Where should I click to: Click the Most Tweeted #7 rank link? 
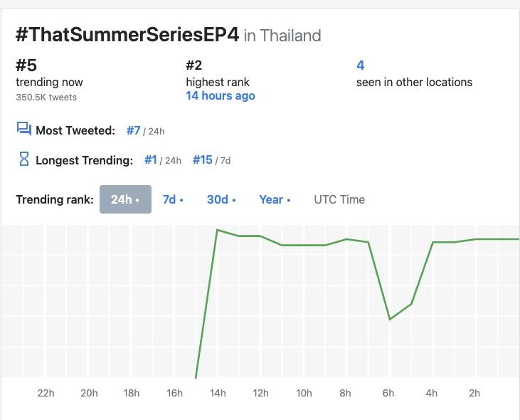[133, 130]
